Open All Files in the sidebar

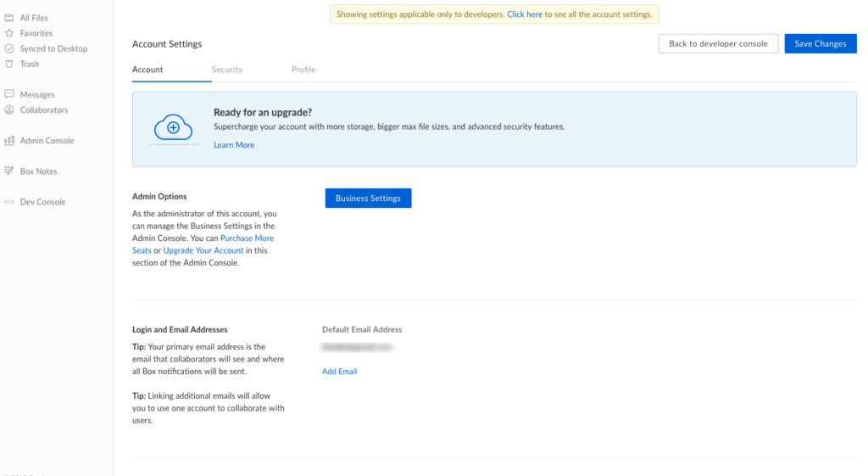[34, 18]
